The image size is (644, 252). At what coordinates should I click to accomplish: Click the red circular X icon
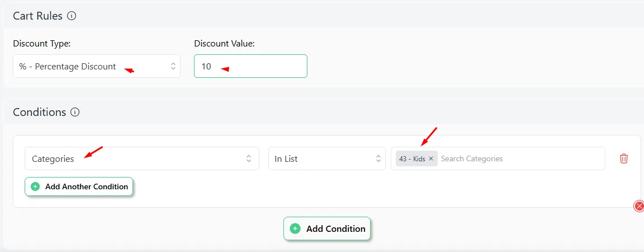(639, 206)
